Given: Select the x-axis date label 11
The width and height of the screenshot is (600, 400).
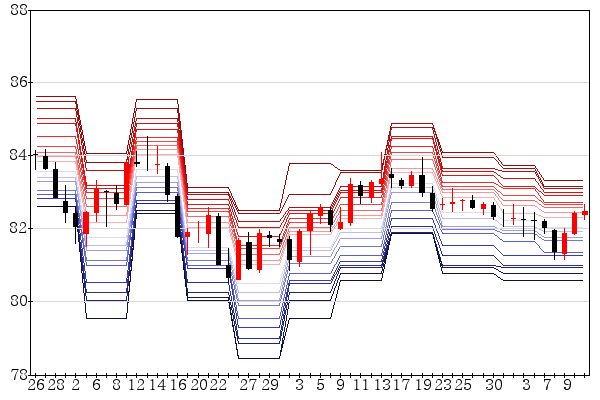Looking at the screenshot, I should pos(361,384).
